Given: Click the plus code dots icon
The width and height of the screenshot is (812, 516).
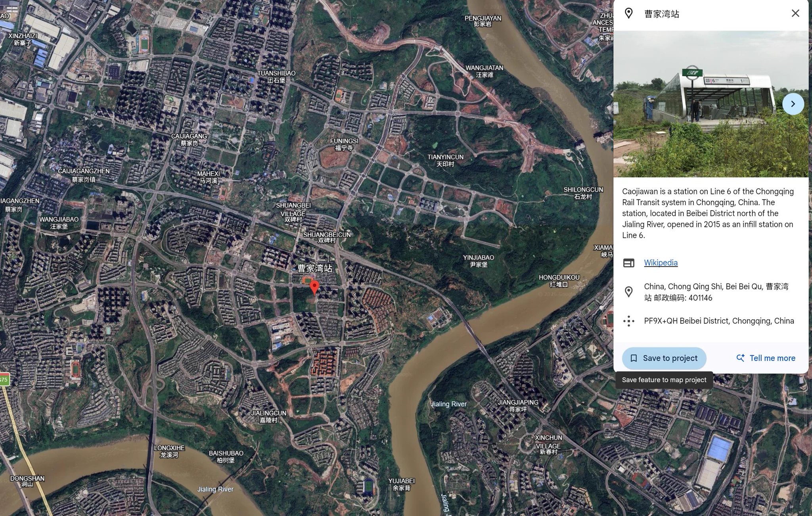Looking at the screenshot, I should coord(629,321).
